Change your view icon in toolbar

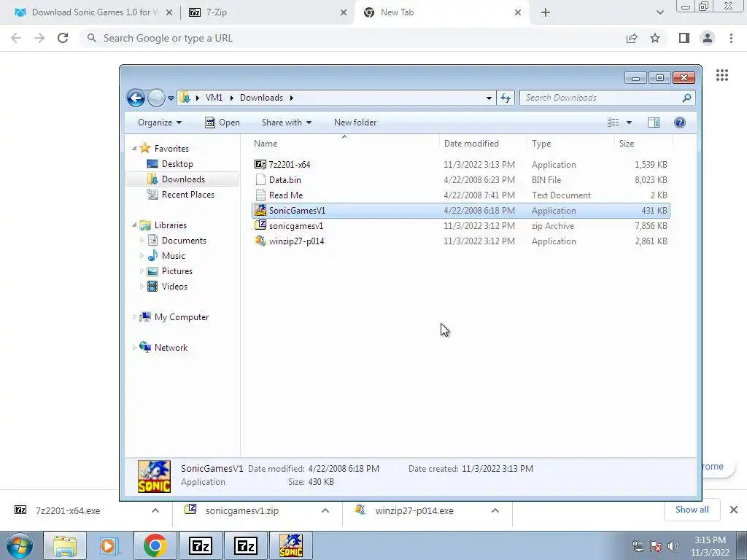coord(613,122)
